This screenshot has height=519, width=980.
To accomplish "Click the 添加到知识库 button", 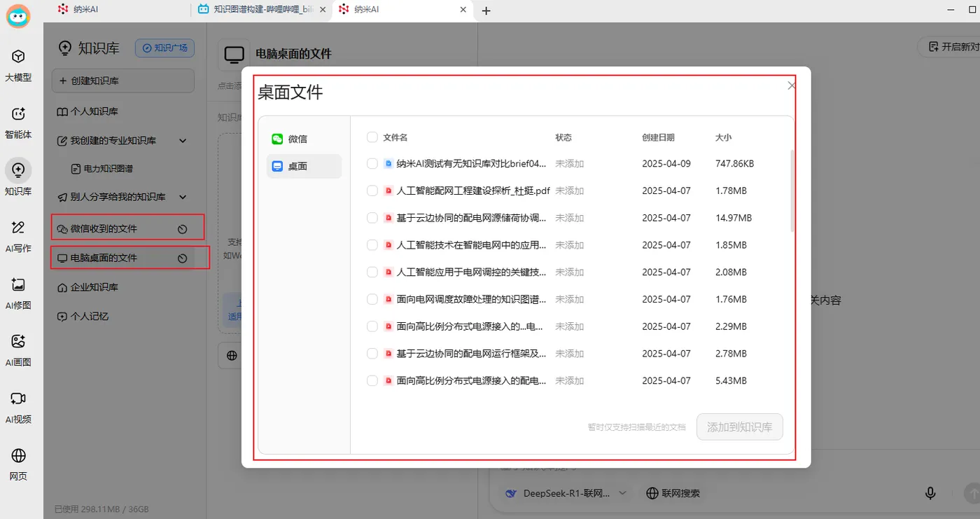I will pyautogui.click(x=739, y=427).
